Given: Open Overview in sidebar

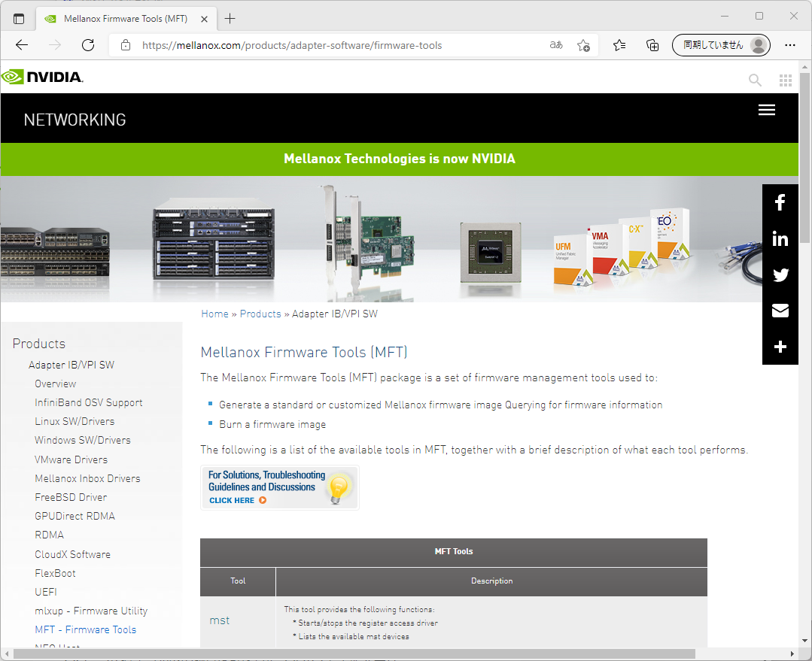Looking at the screenshot, I should pyautogui.click(x=56, y=384).
